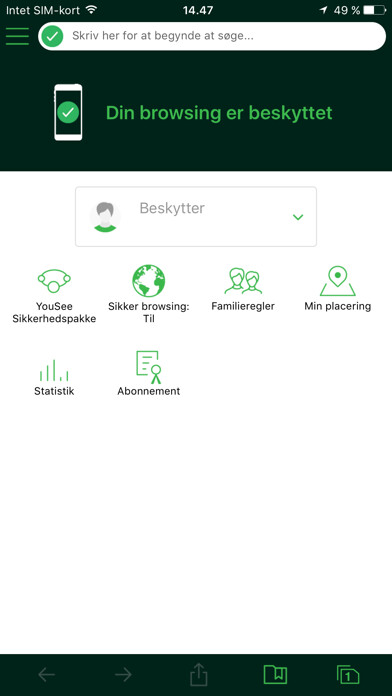Open Abonnement certificate icon
The image size is (392, 696).
click(x=149, y=367)
